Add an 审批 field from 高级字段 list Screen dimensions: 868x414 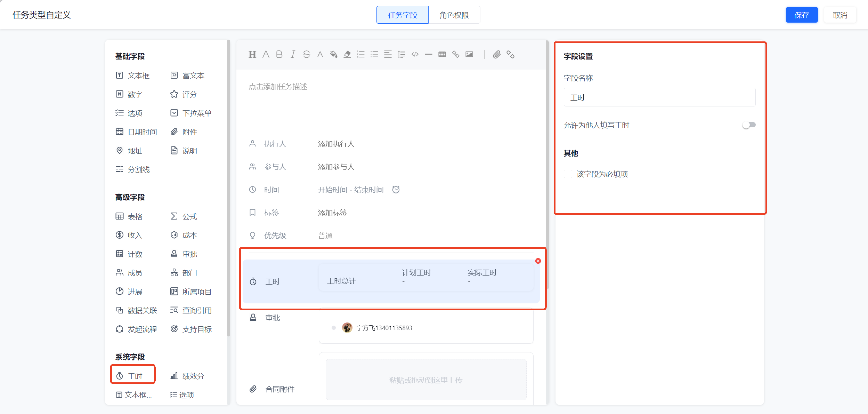tap(184, 254)
